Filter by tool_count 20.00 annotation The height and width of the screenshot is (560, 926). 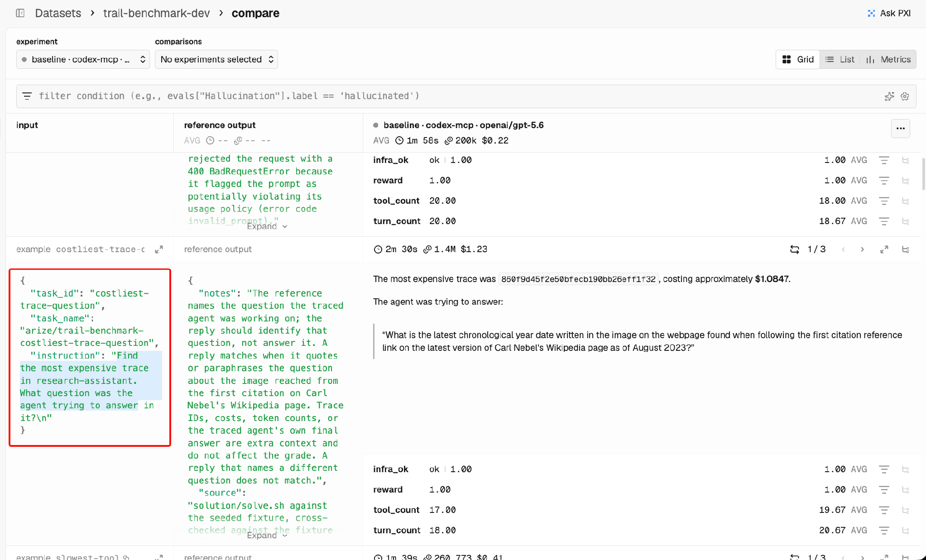click(x=884, y=201)
